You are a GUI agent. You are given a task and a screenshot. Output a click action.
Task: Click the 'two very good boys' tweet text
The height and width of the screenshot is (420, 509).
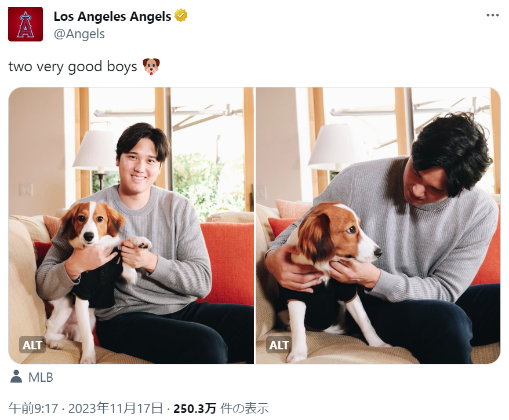[x=72, y=67]
